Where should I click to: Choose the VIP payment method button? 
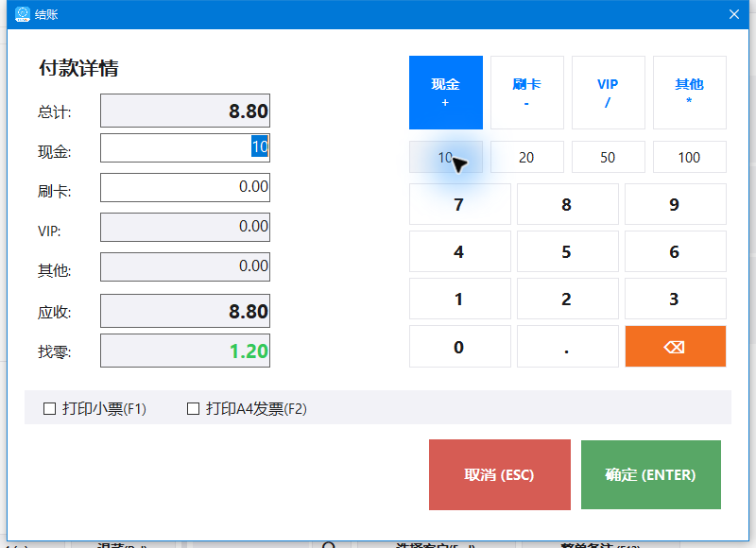608,93
